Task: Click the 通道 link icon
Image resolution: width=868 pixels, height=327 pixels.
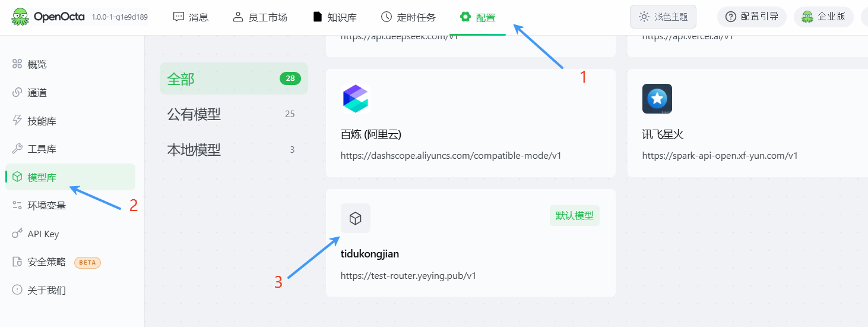Action: 17,92
